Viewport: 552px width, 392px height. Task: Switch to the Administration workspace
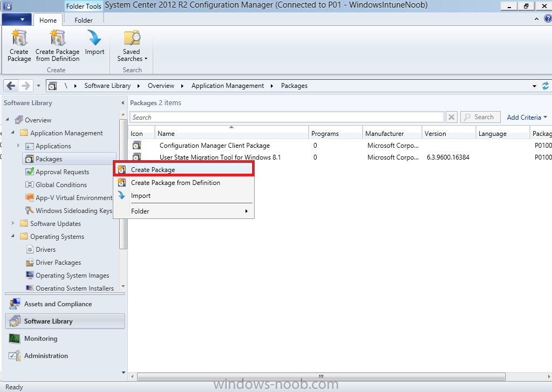[x=65, y=356]
